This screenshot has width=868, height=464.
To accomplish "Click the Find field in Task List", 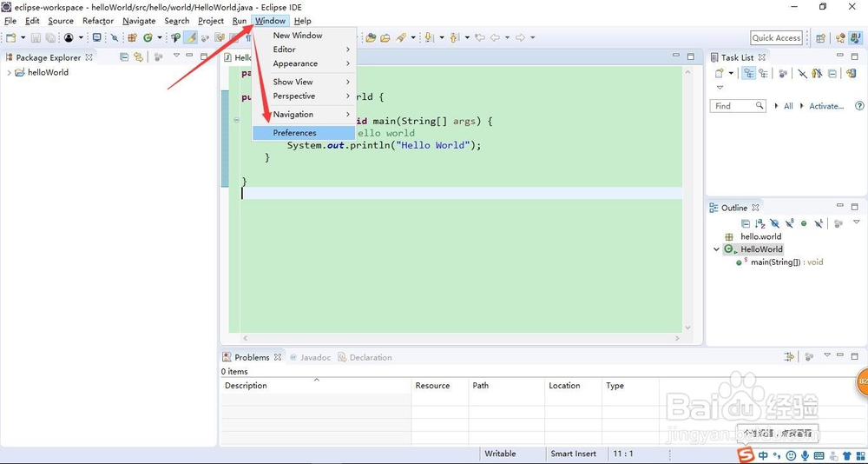I will click(737, 105).
